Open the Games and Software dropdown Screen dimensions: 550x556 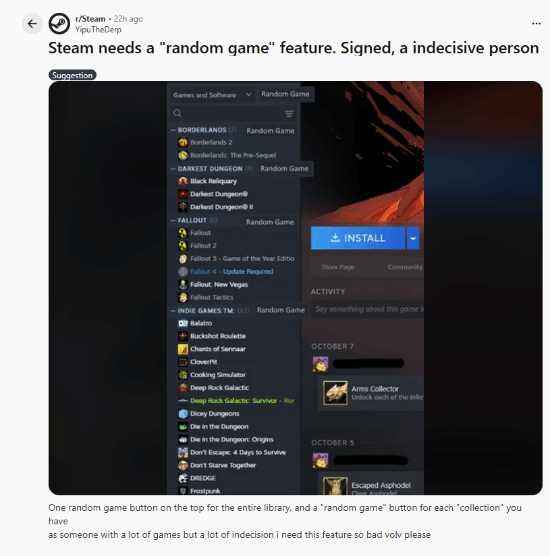[212, 95]
